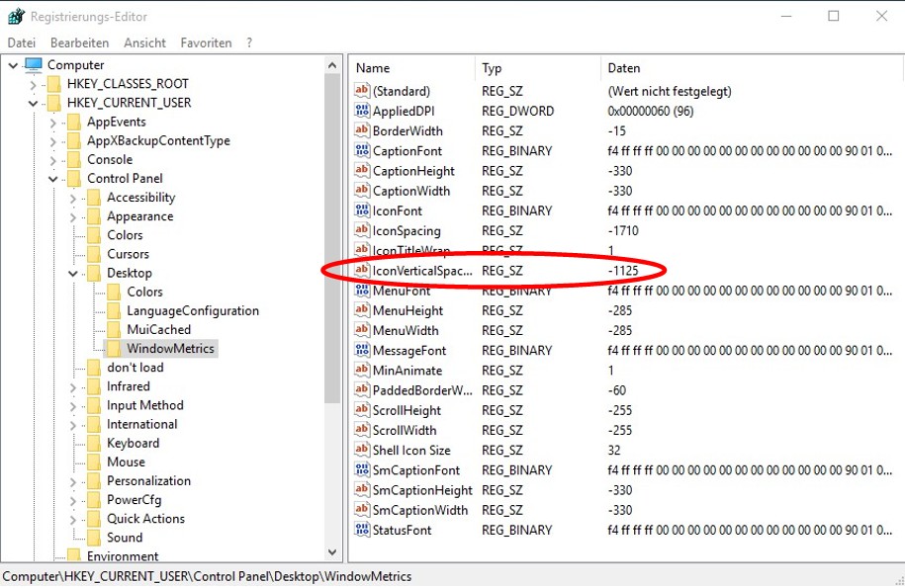This screenshot has height=588, width=905.
Task: Select the Keyboard key in tree
Action: point(133,444)
